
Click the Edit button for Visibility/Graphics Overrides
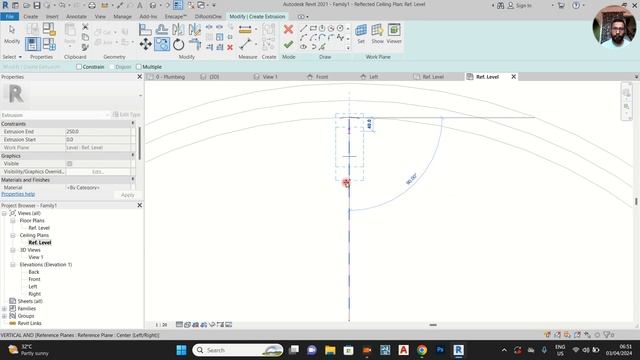[x=98, y=172]
